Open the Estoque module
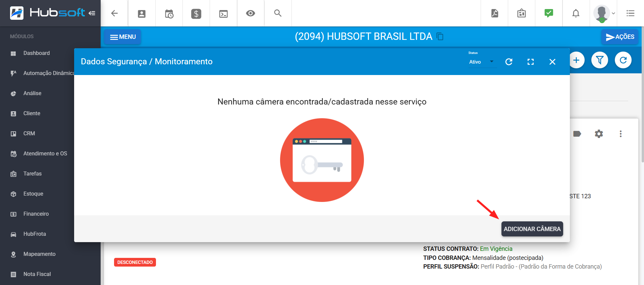The image size is (644, 285). tap(37, 194)
